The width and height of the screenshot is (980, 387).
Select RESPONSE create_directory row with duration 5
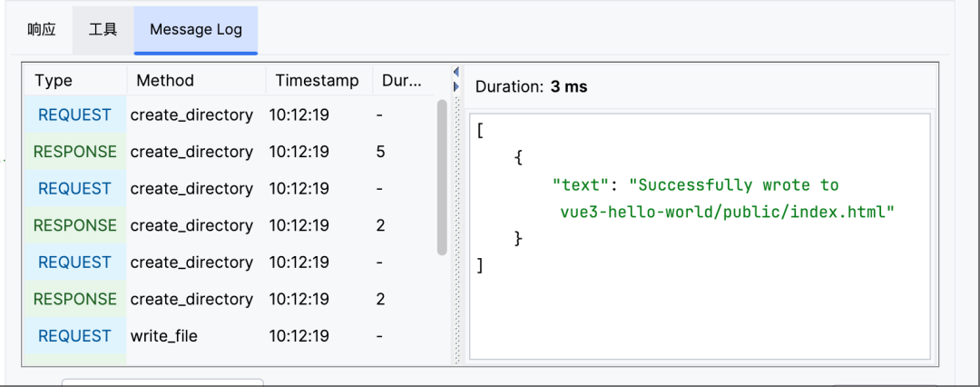pyautogui.click(x=229, y=153)
